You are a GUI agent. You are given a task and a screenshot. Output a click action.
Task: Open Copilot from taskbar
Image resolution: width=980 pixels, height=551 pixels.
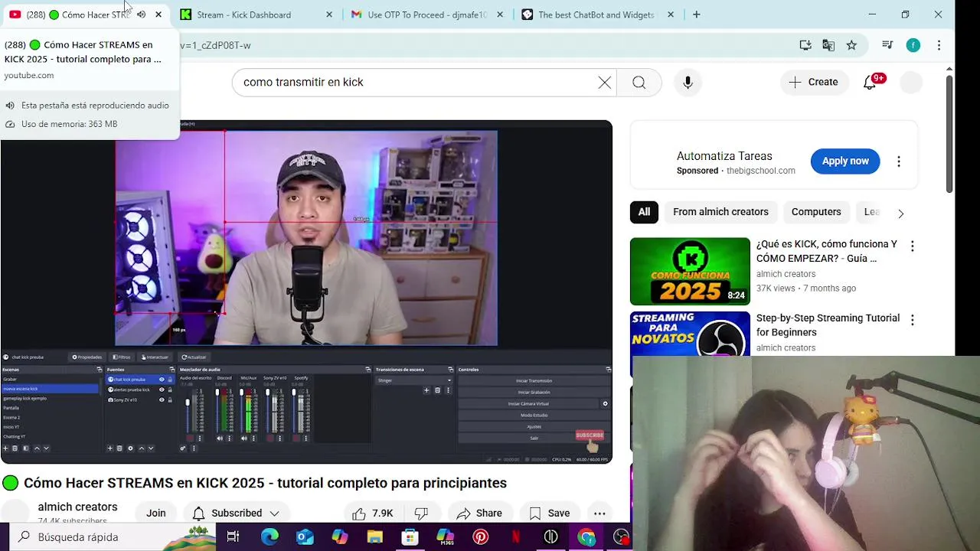340,537
